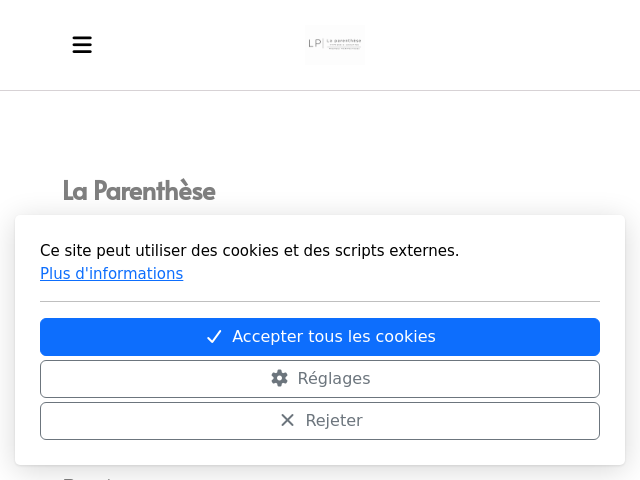Click the cookie notice sentence text
This screenshot has height=480, width=640.
click(x=249, y=251)
